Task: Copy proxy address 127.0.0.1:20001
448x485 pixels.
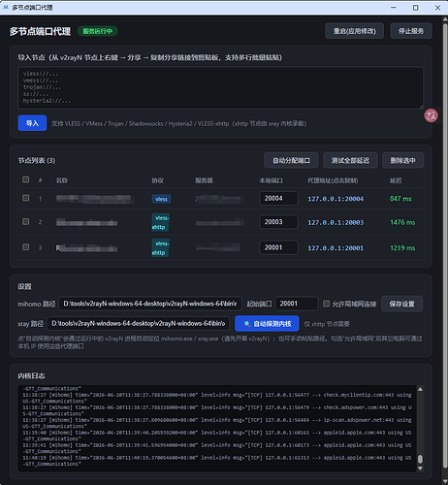Action: point(336,248)
